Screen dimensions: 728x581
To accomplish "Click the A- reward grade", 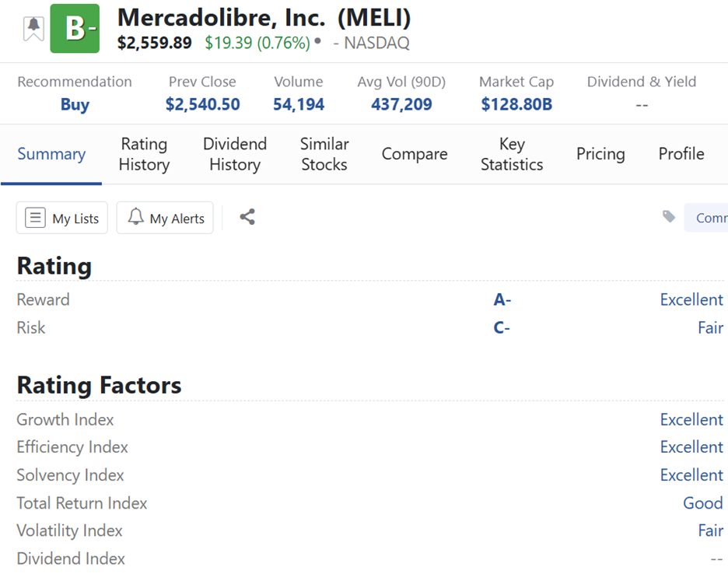I will click(502, 299).
